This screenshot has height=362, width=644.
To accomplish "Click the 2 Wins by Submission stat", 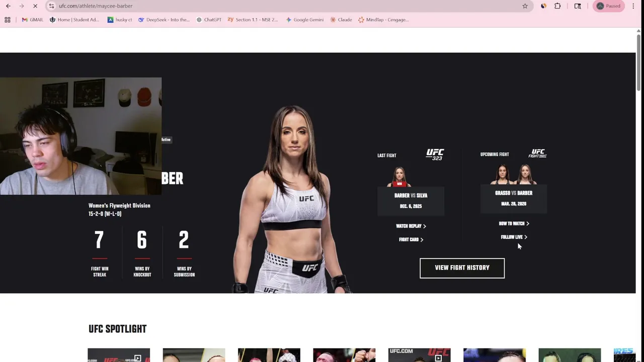I will tap(184, 254).
